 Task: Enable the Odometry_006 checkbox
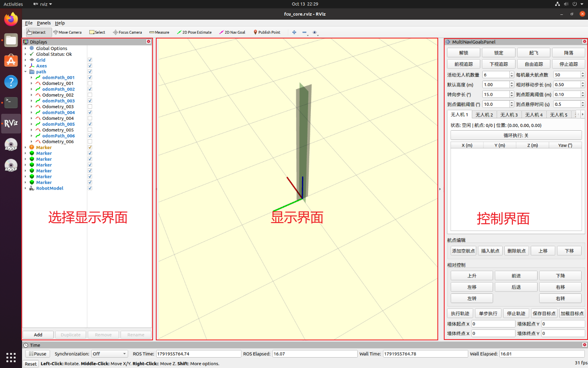point(90,142)
